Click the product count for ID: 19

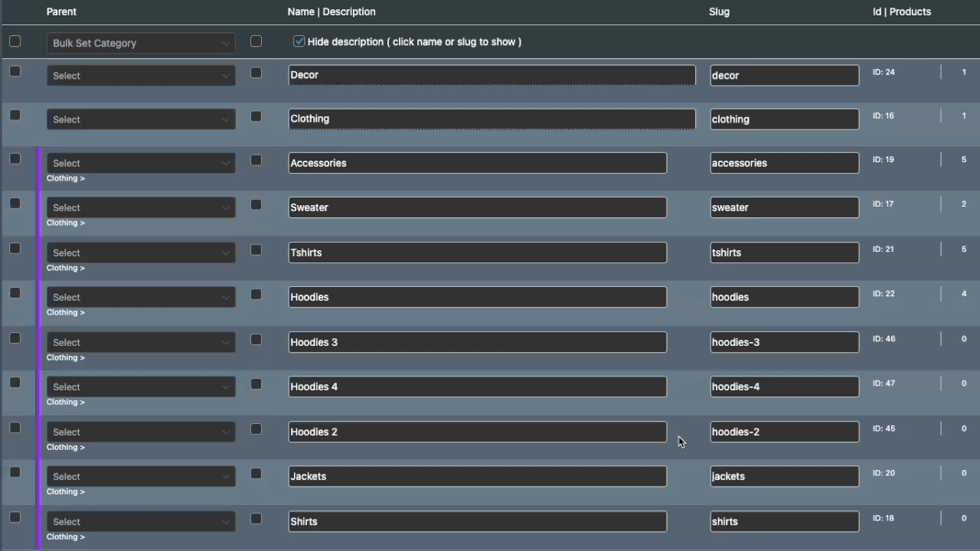point(963,160)
